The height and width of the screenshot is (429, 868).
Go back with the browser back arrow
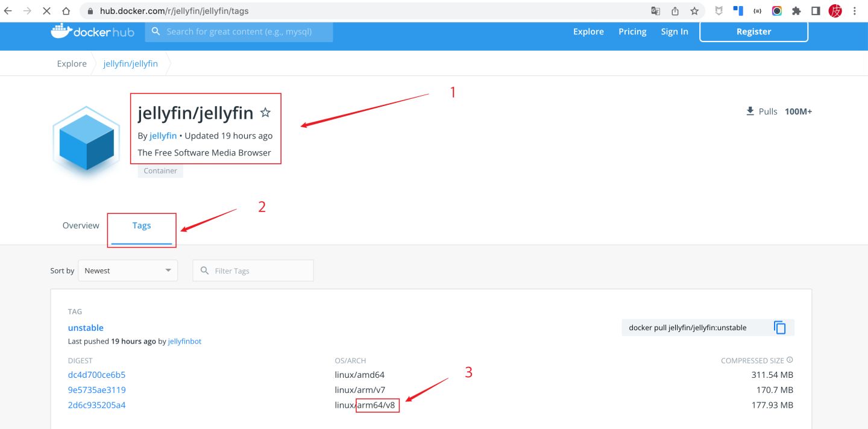click(8, 11)
